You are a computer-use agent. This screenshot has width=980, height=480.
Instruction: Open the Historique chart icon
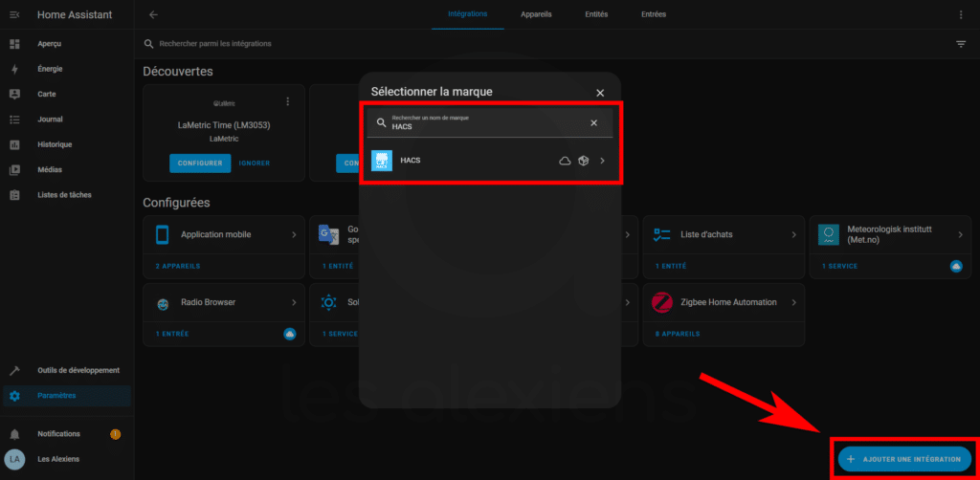click(14, 144)
